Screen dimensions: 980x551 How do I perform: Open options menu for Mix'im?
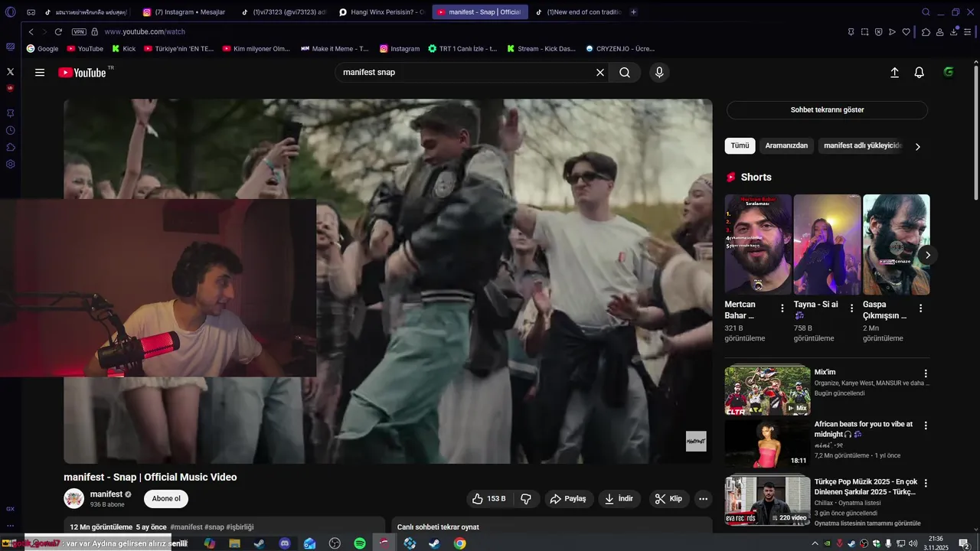(x=926, y=374)
